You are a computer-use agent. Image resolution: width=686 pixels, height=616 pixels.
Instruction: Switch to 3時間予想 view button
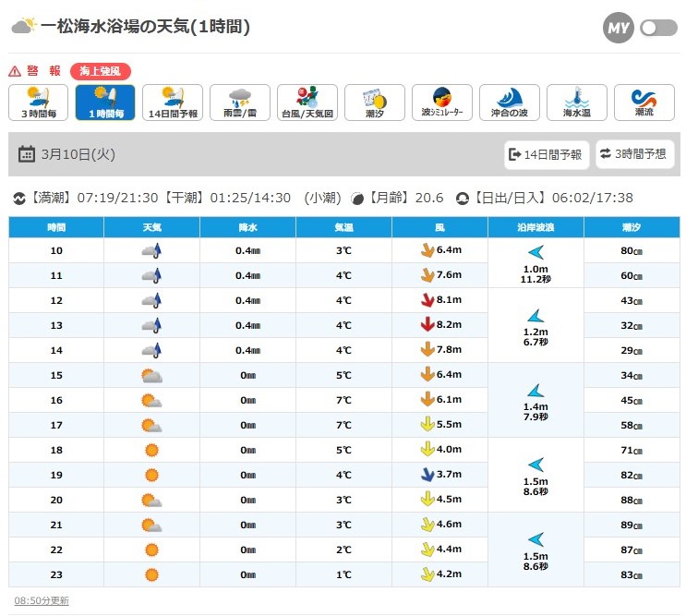click(634, 154)
